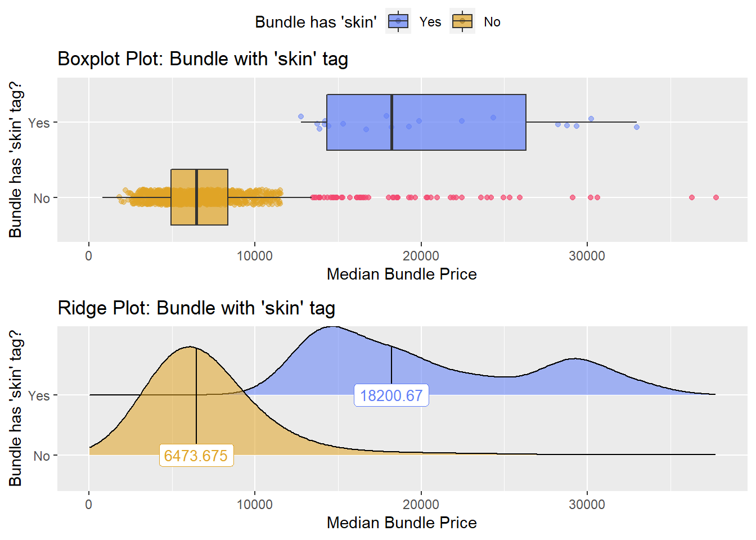Select the orange 'No' boxplot box
This screenshot has height=540, width=756.
tap(199, 197)
